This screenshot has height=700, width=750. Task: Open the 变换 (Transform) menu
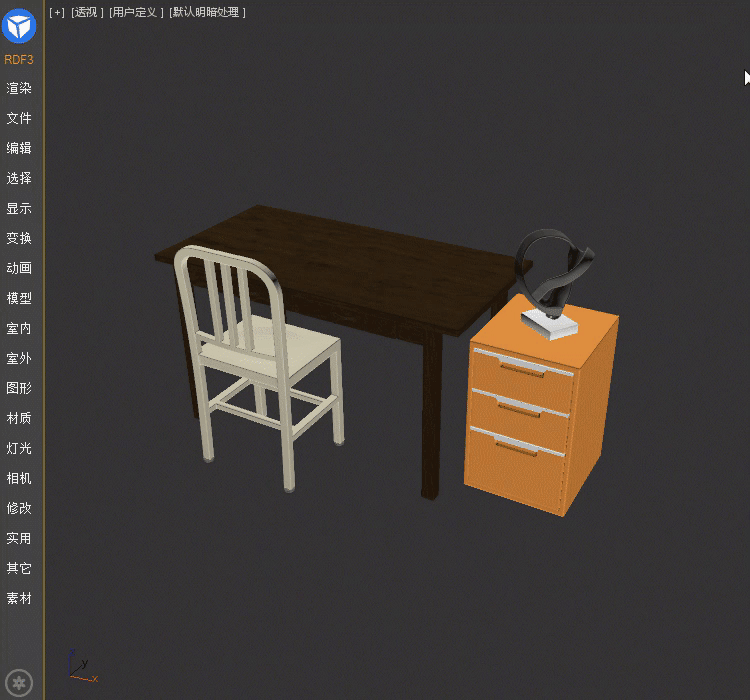pyautogui.click(x=19, y=238)
